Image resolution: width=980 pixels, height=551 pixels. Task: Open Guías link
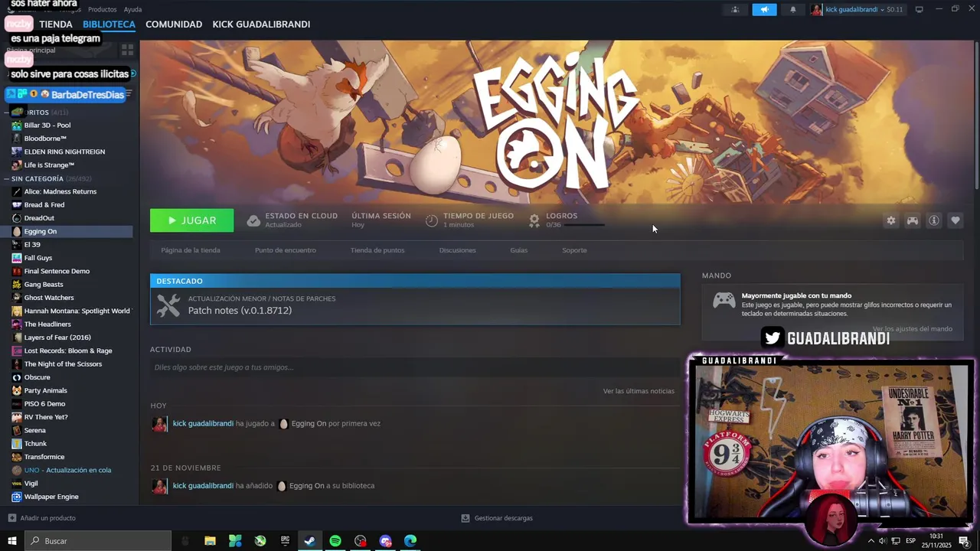[x=519, y=250]
